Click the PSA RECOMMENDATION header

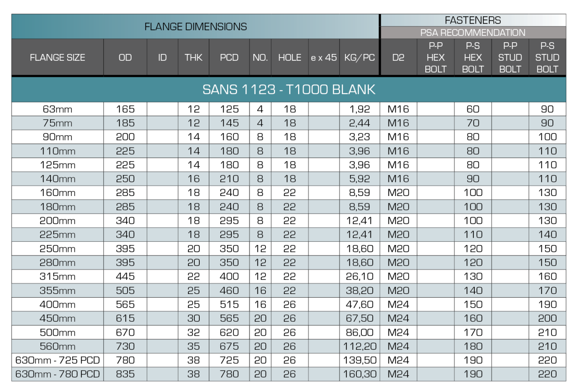pos(473,33)
